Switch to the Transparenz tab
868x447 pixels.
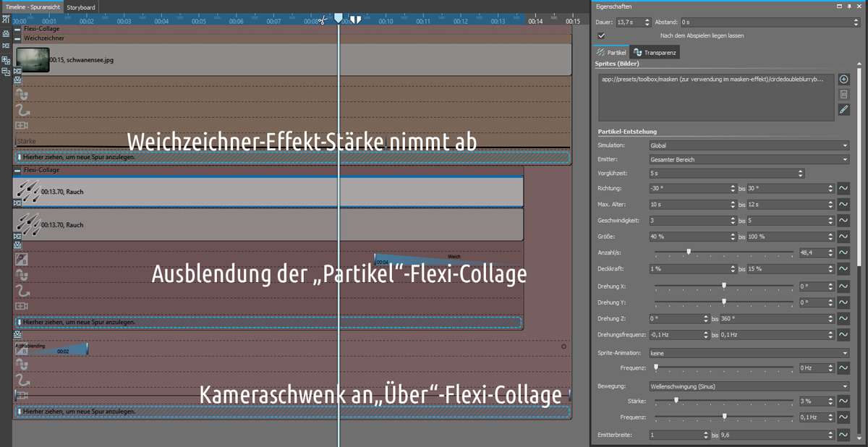point(655,53)
